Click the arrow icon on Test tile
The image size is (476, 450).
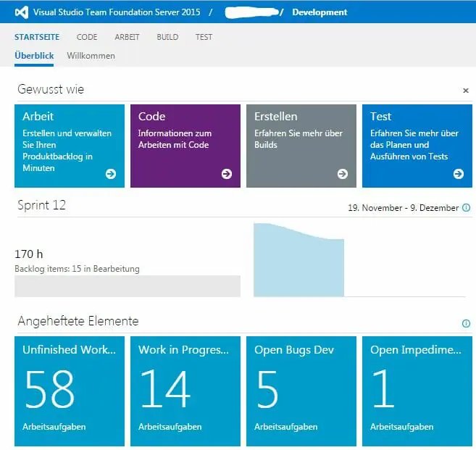click(459, 174)
